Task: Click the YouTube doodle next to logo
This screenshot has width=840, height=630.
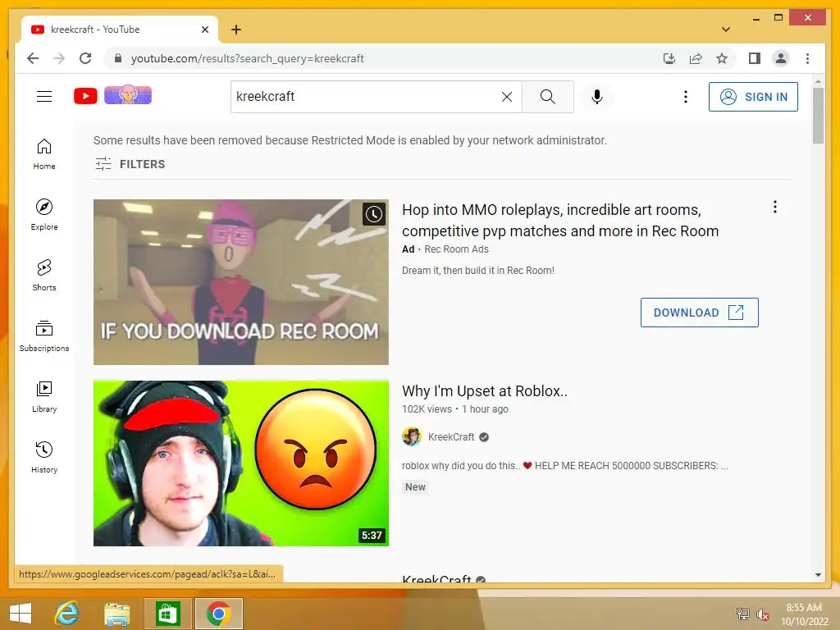Action: pos(128,95)
